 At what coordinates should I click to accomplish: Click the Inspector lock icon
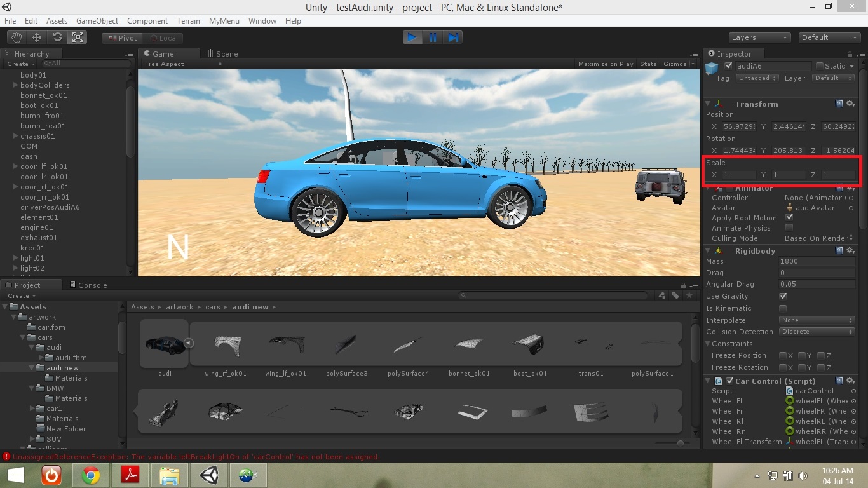pos(850,54)
